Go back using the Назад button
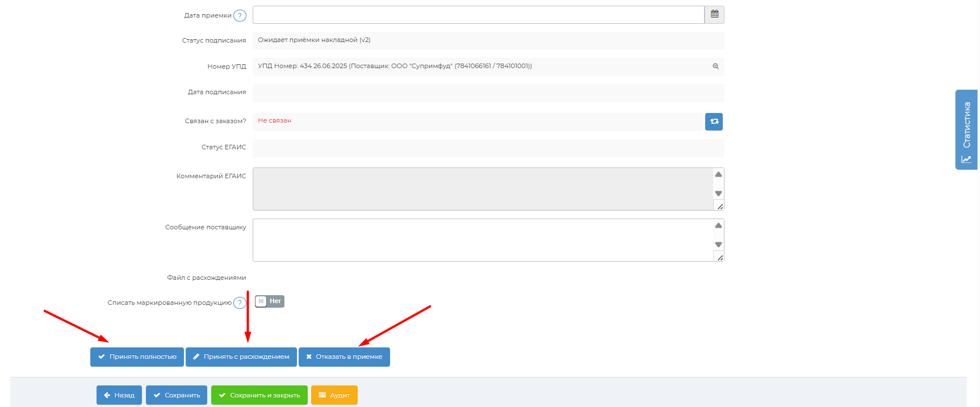980x407 pixels. tap(119, 395)
